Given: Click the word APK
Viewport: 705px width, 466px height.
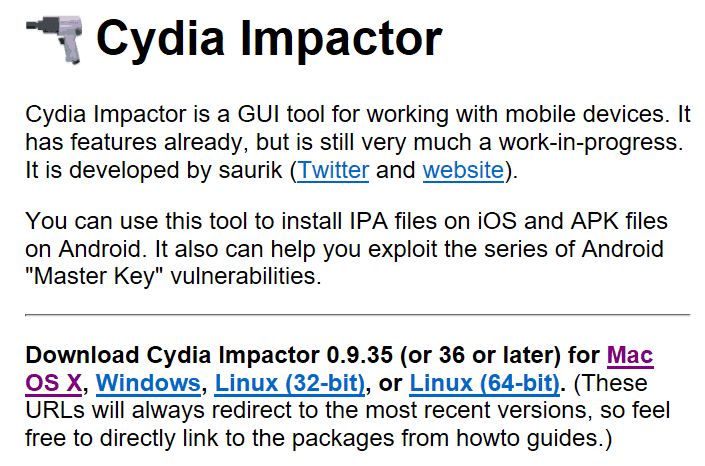Looking at the screenshot, I should pos(595,222).
